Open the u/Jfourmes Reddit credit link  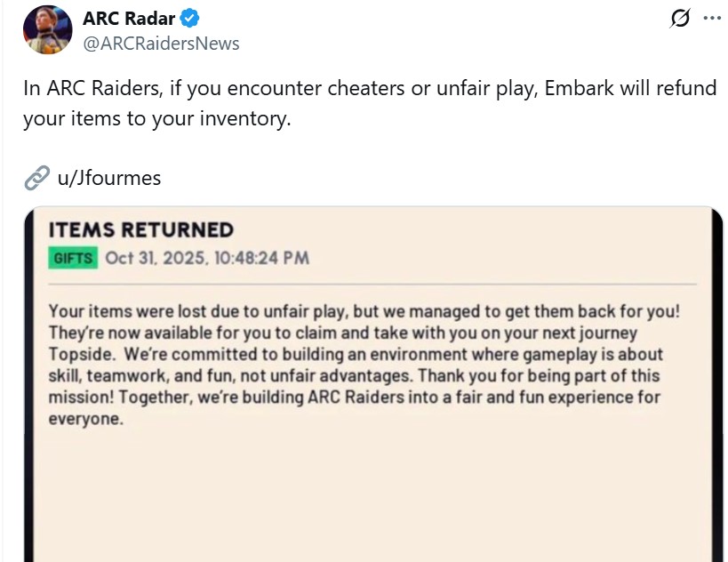click(110, 178)
